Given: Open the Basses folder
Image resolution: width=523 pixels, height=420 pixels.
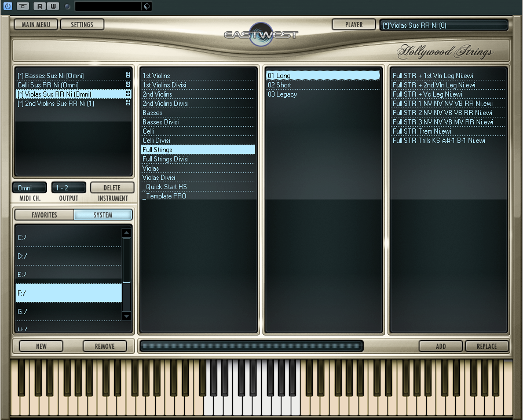Looking at the screenshot, I should (198, 113).
